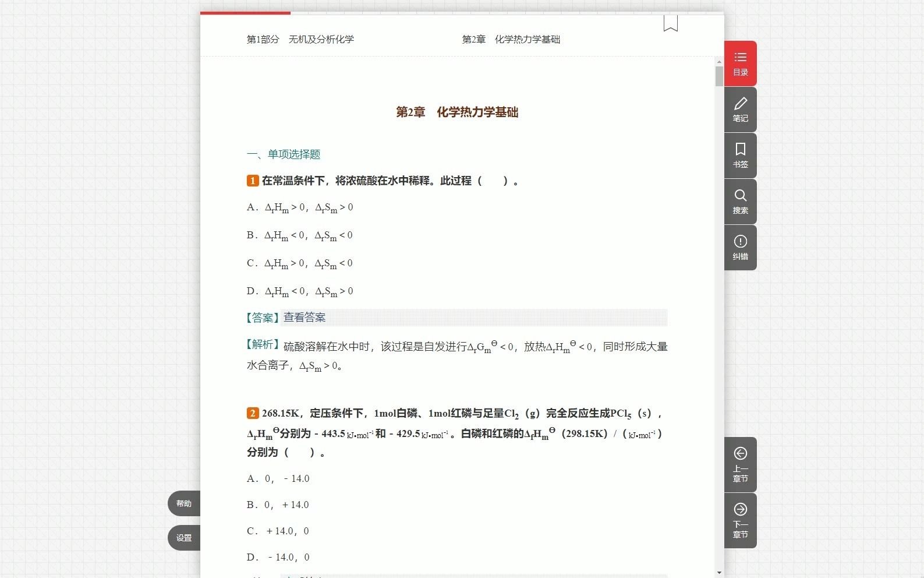
Task: Click the 帮助 help button
Action: (x=184, y=503)
